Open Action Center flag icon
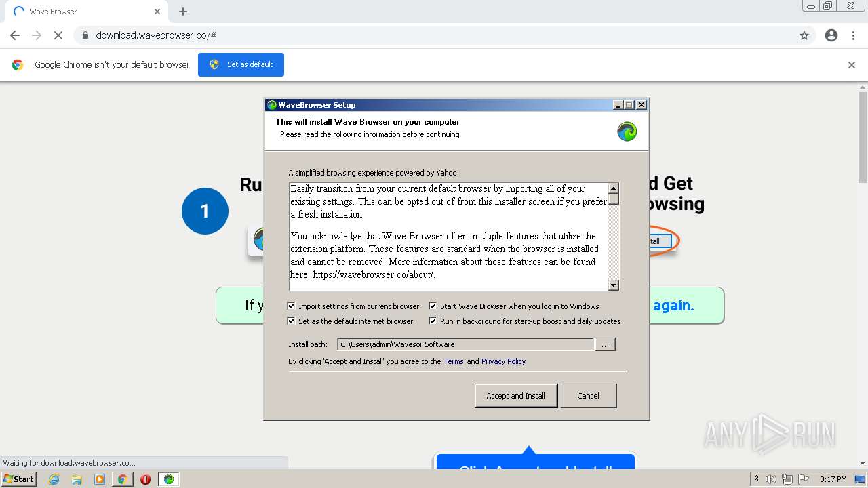The width and height of the screenshot is (868, 488). pyautogui.click(x=804, y=479)
